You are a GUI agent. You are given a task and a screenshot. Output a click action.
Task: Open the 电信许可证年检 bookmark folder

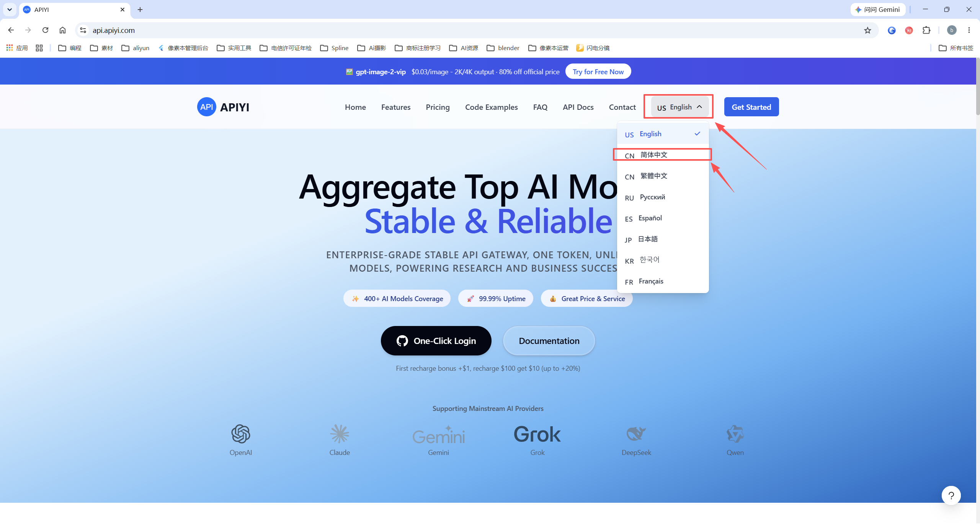(286, 48)
